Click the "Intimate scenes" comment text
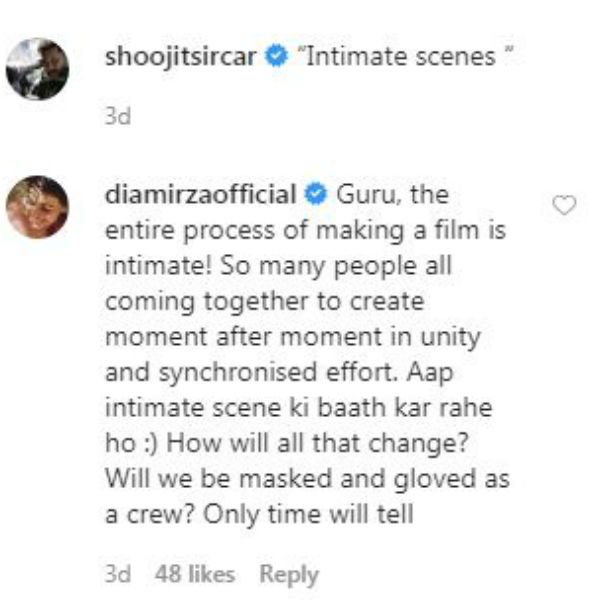Screen dimensions: 600x600 396,57
